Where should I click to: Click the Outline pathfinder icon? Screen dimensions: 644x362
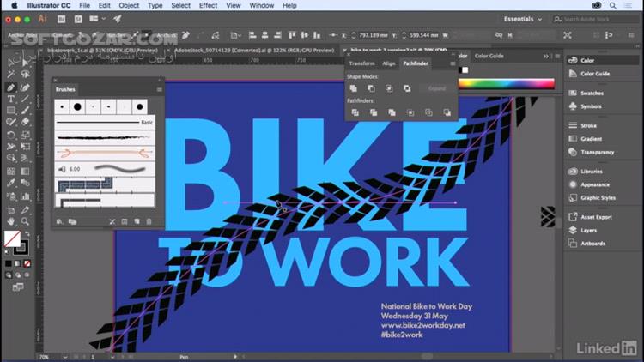tap(428, 112)
